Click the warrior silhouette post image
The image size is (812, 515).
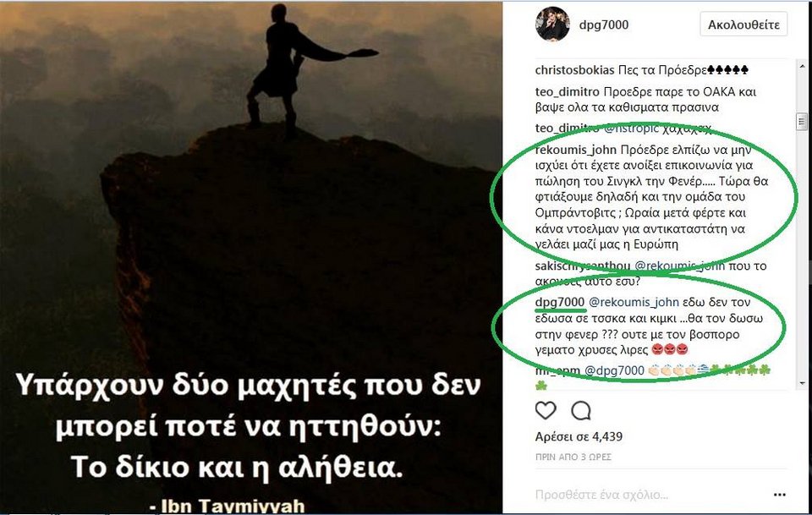(x=250, y=257)
